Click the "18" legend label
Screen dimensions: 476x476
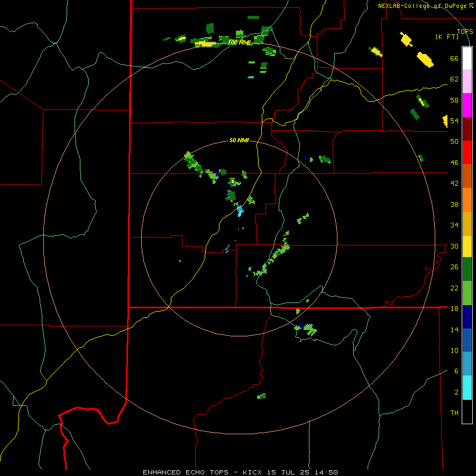[x=454, y=309]
